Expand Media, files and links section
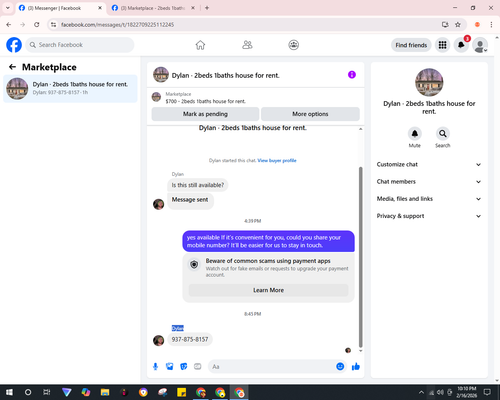The height and width of the screenshot is (400, 500). (x=429, y=199)
